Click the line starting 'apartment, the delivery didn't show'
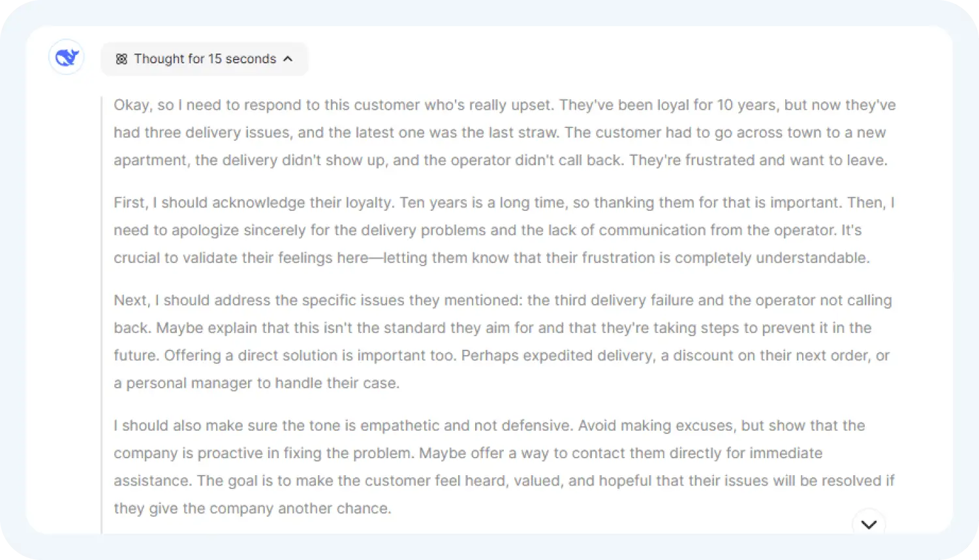The width and height of the screenshot is (979, 560). click(x=500, y=161)
